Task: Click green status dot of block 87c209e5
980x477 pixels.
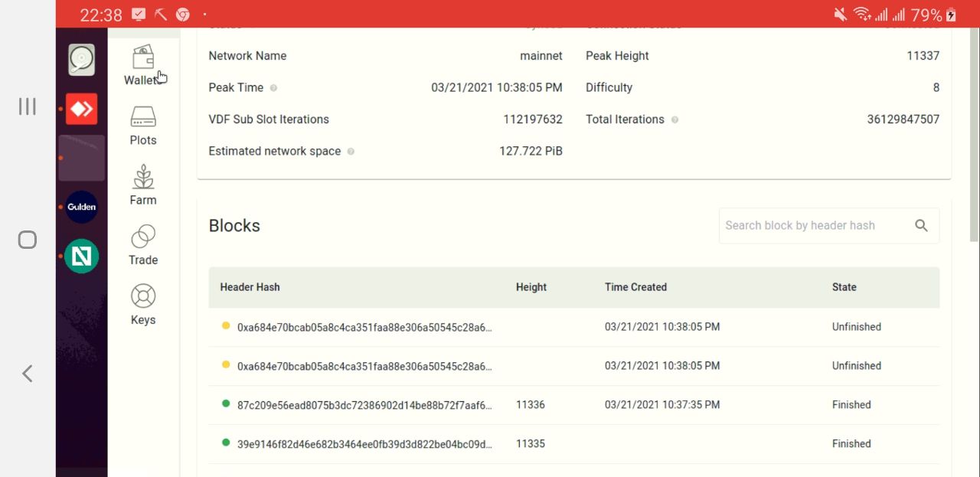Action: [226, 403]
